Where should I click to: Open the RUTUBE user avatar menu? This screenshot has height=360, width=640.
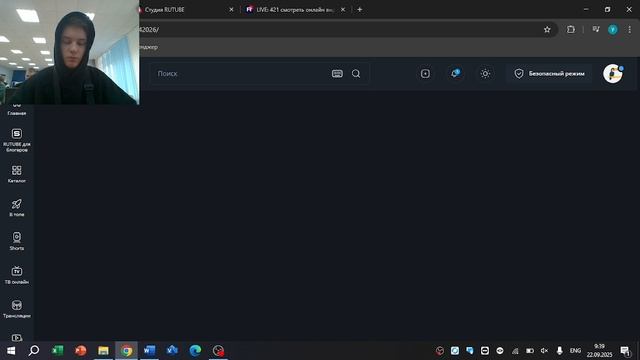tap(613, 73)
